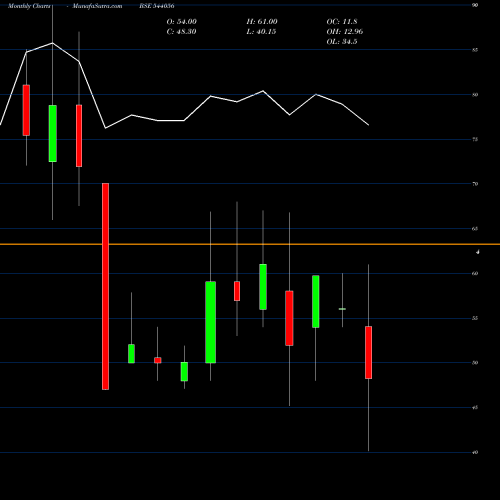
Task: Select the low value 'L: 40.15'
Action: (x=261, y=32)
